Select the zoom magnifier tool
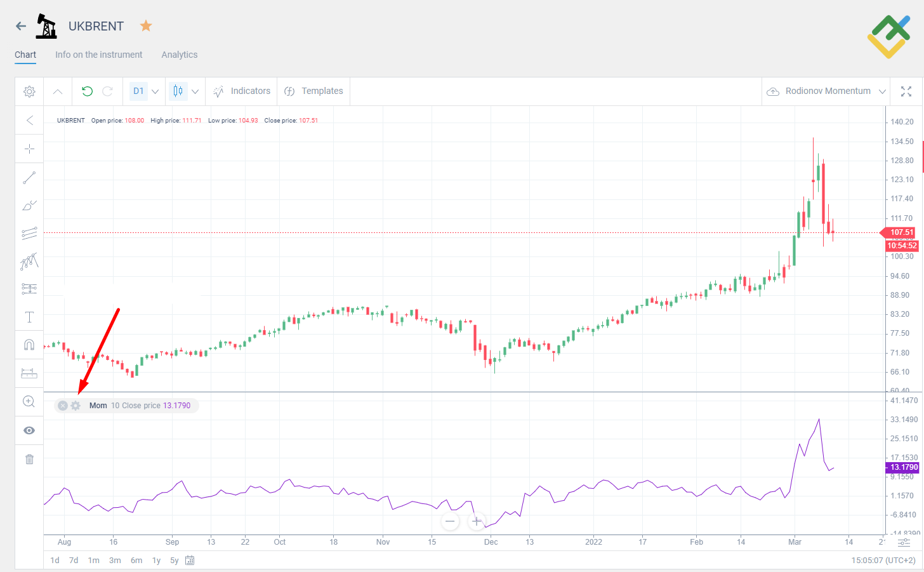This screenshot has width=924, height=572. 29,401
